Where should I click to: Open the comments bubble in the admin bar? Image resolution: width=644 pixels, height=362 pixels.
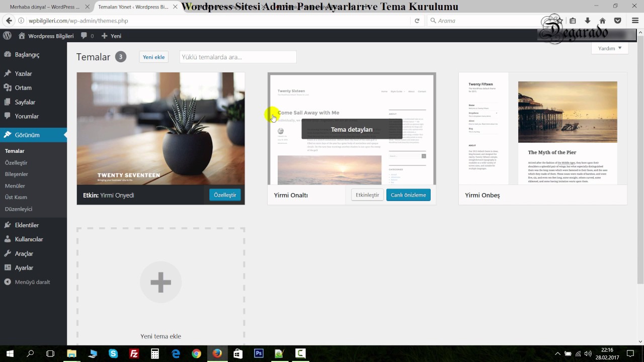pos(87,36)
